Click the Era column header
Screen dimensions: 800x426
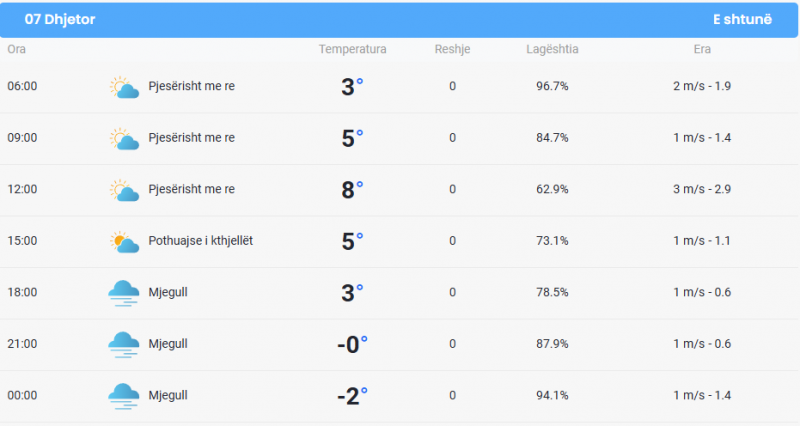click(702, 49)
